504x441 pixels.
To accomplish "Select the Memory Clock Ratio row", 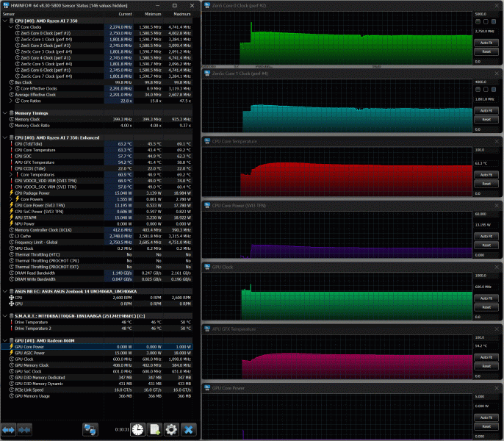I will [96, 126].
